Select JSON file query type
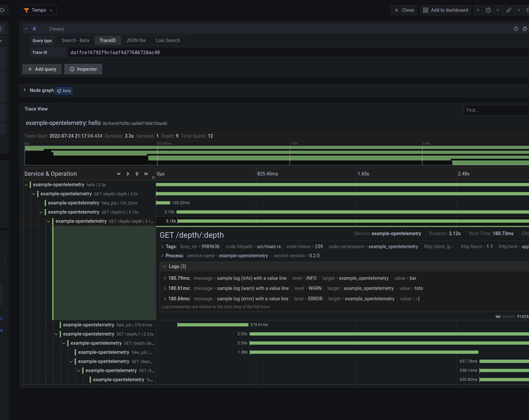This screenshot has width=529, height=420. (136, 40)
